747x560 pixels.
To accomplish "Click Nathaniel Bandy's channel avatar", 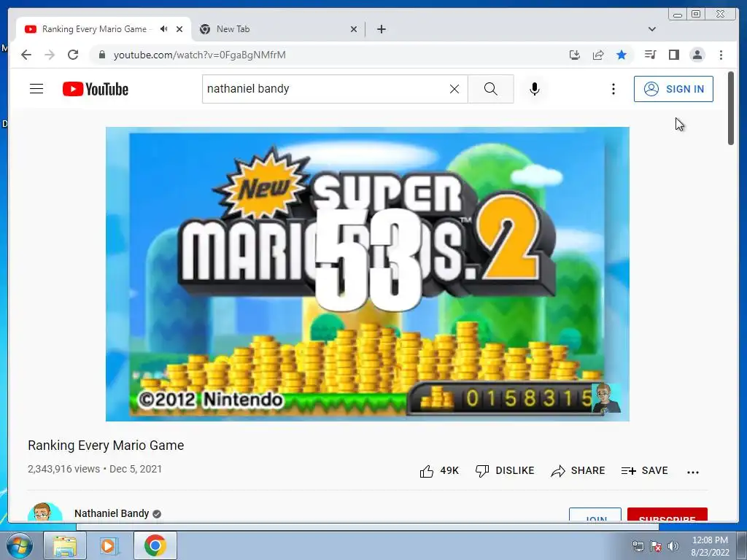I will pos(44,512).
